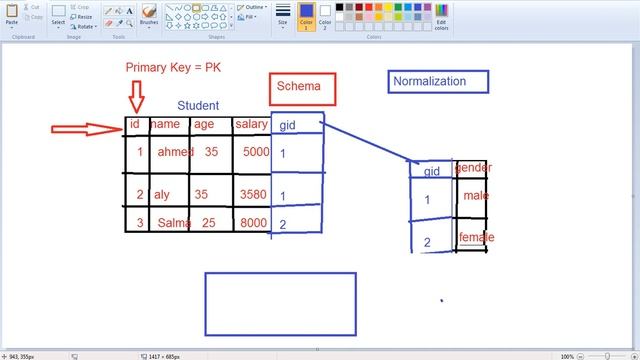
Task: Open the shape Fill dropdown
Action: (247, 17)
